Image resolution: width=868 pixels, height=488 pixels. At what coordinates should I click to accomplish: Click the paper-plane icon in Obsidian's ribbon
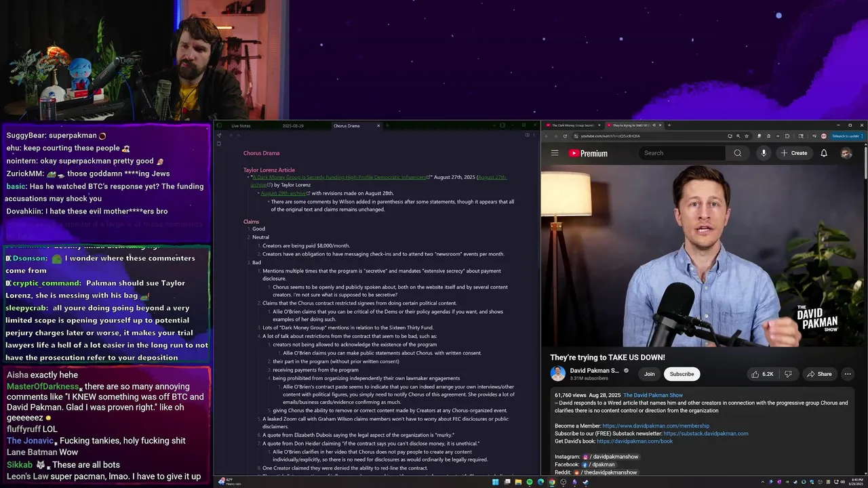(x=219, y=136)
